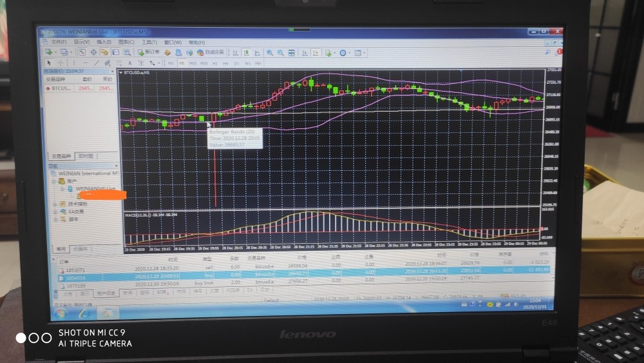Click the Windows Start button
The width and height of the screenshot is (644, 363).
click(x=61, y=313)
